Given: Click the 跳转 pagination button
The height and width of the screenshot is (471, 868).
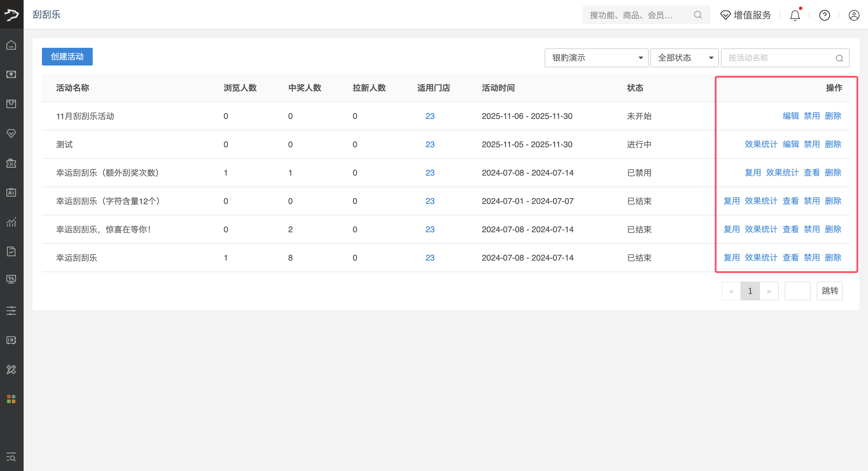Looking at the screenshot, I should (x=829, y=291).
